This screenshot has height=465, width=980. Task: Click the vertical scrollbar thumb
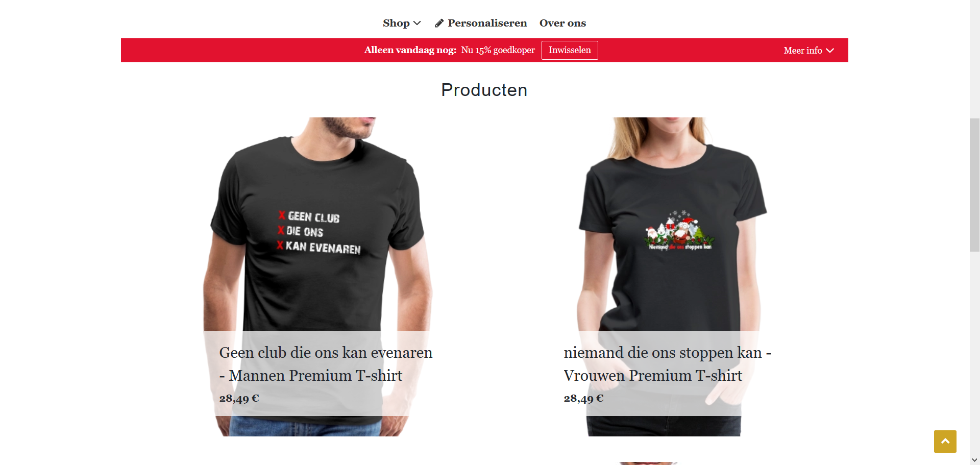[974, 185]
